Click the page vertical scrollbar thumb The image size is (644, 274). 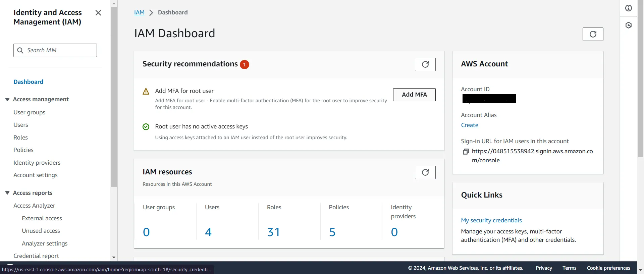point(640,78)
